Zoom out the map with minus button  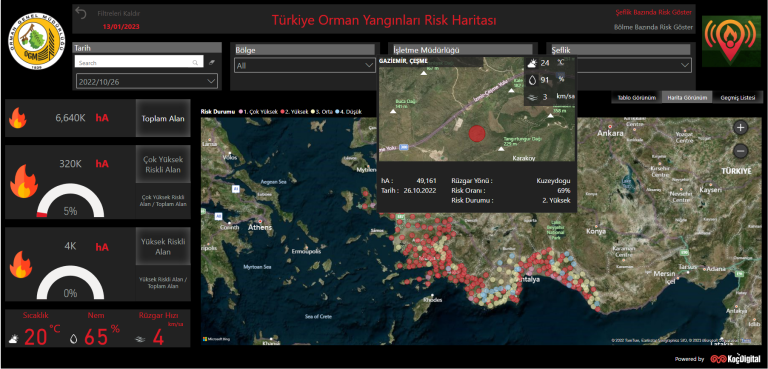(x=741, y=151)
